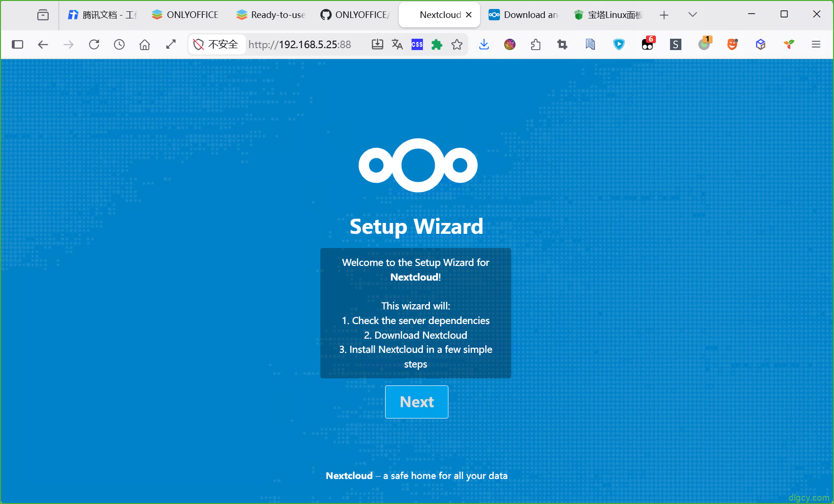Screen dimensions: 834x504
Task: Reload the current page
Action: [x=94, y=44]
